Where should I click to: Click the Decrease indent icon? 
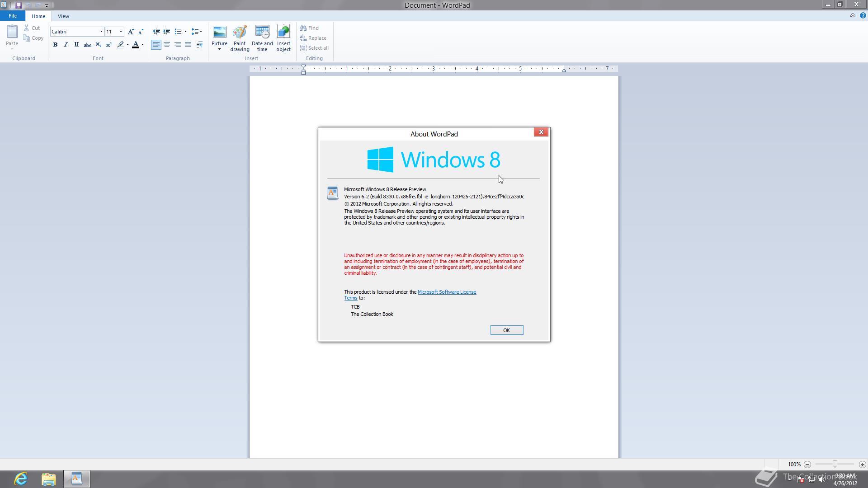(x=156, y=32)
